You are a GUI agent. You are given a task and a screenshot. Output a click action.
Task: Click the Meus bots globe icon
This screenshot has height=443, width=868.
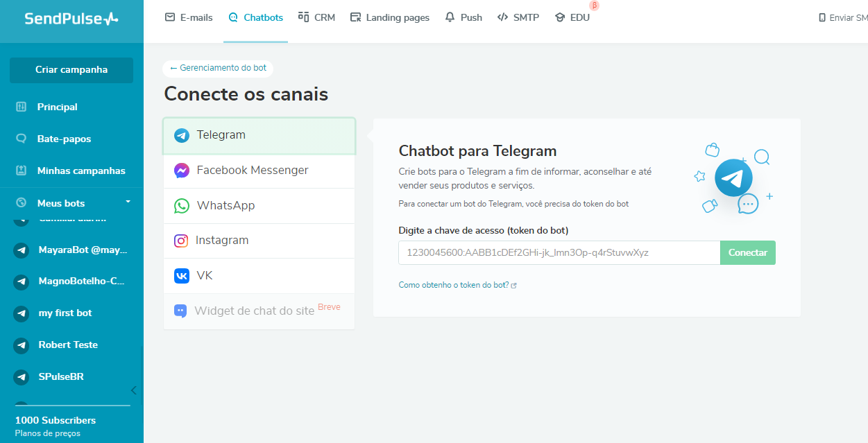pyautogui.click(x=21, y=203)
